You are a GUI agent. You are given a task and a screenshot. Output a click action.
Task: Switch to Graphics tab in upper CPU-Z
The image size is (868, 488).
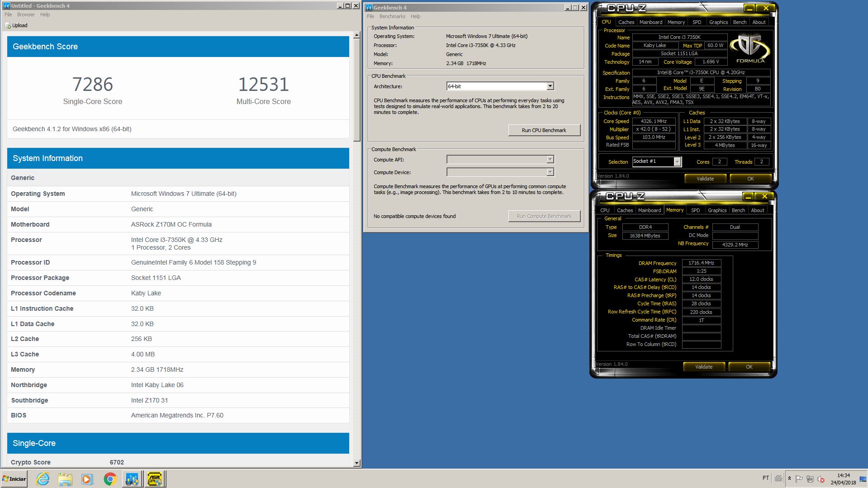(718, 22)
